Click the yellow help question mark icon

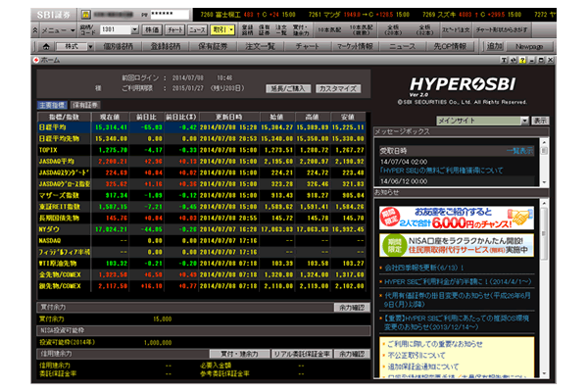coord(522,60)
